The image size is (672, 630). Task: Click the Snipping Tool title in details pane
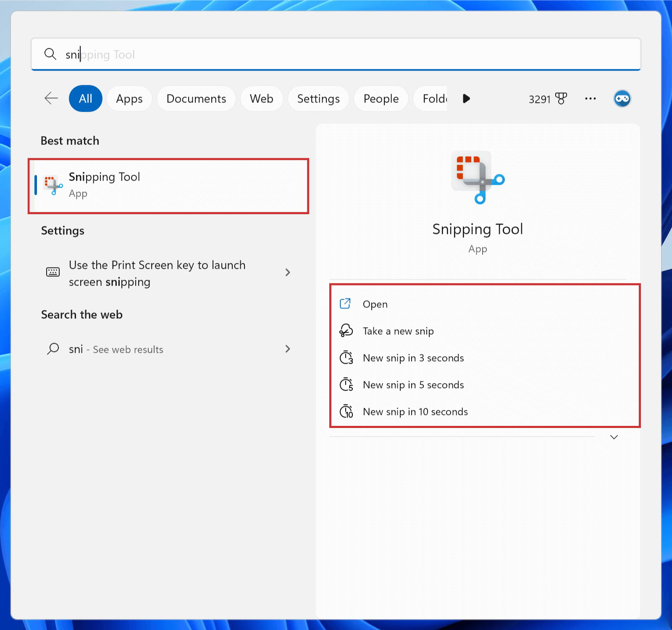[x=478, y=229]
